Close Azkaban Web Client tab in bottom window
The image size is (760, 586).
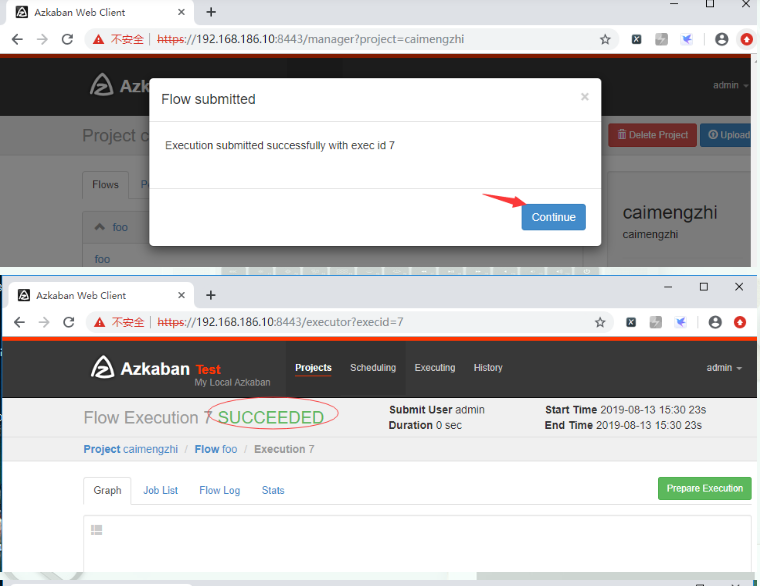pyautogui.click(x=181, y=295)
